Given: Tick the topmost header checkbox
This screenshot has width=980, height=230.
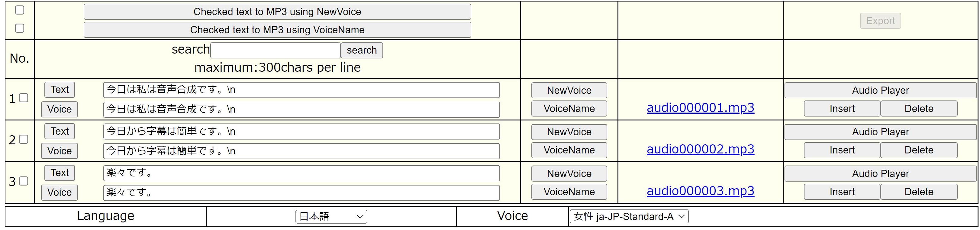Looking at the screenshot, I should pos(19,10).
